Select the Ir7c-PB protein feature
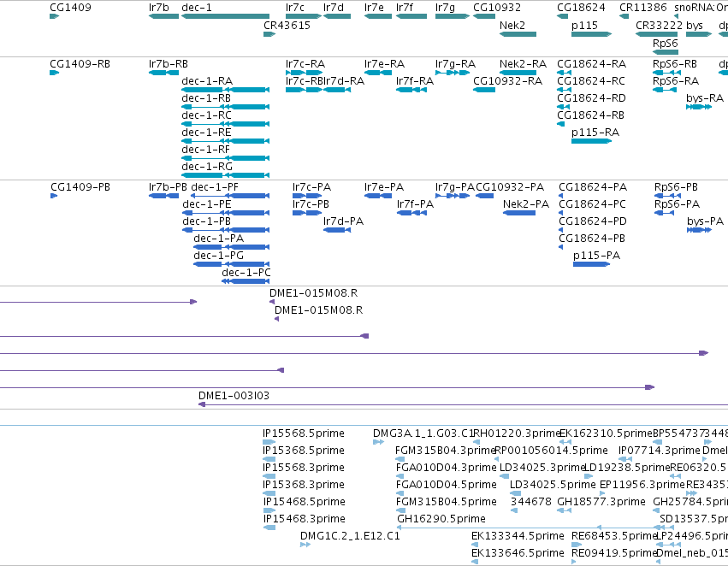728x566 pixels. pyautogui.click(x=307, y=213)
